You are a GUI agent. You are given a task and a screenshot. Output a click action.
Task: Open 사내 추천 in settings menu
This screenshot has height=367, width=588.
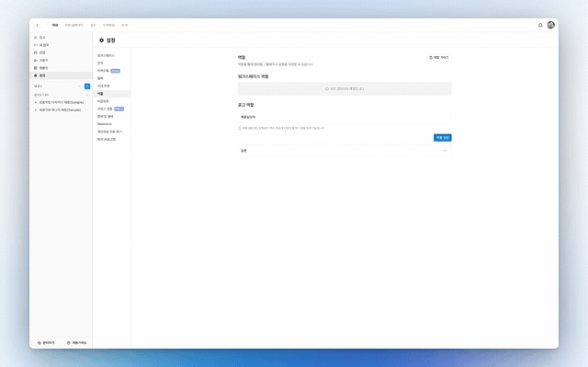pyautogui.click(x=104, y=86)
